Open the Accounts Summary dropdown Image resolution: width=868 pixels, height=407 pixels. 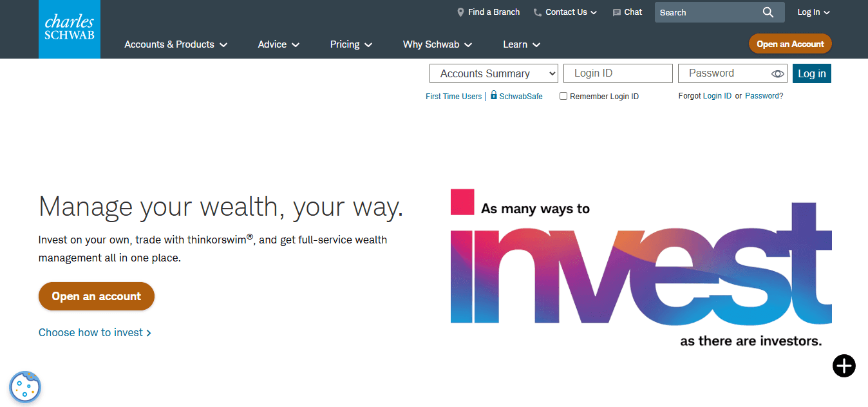493,73
